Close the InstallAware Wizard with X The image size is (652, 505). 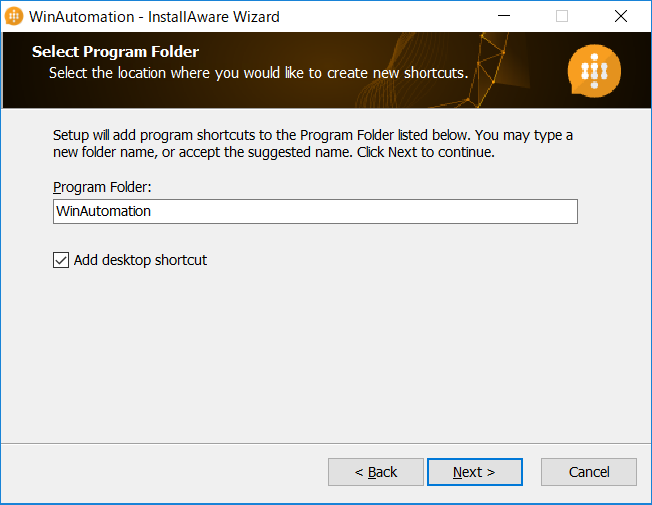621,16
